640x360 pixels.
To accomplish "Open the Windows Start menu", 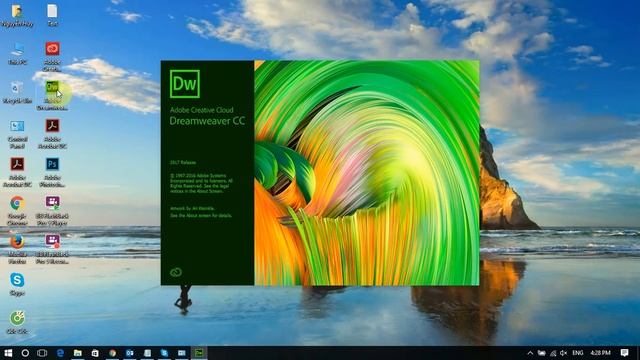I will coord(8,353).
